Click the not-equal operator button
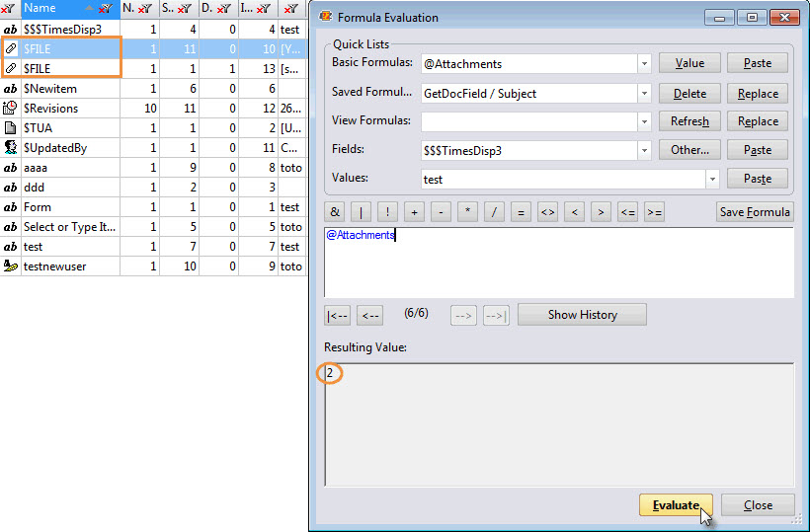The image size is (810, 532). [x=547, y=211]
